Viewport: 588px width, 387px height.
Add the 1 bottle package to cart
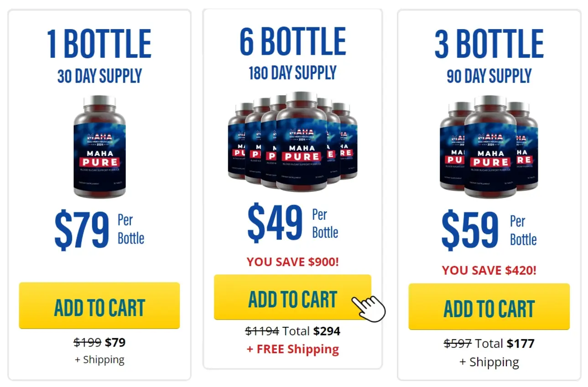[99, 306]
